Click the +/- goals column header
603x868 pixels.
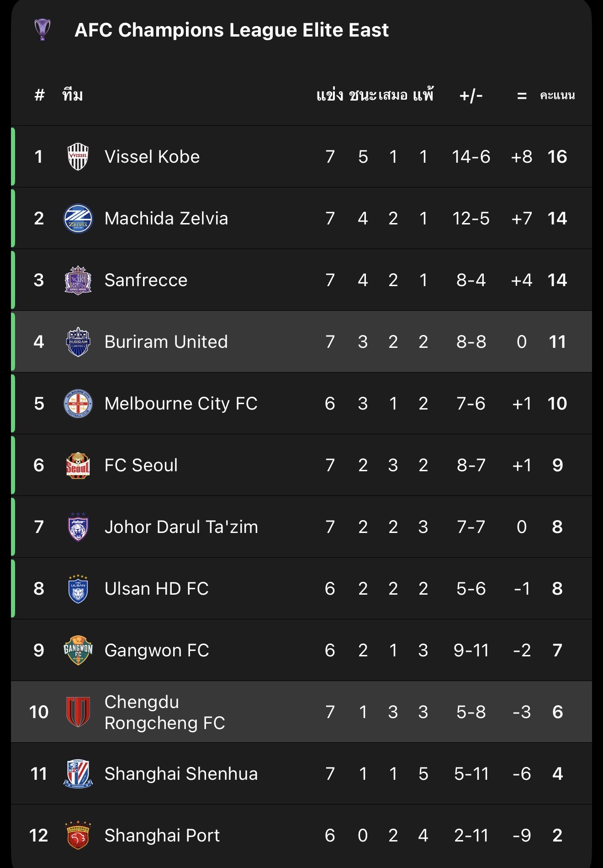click(471, 96)
